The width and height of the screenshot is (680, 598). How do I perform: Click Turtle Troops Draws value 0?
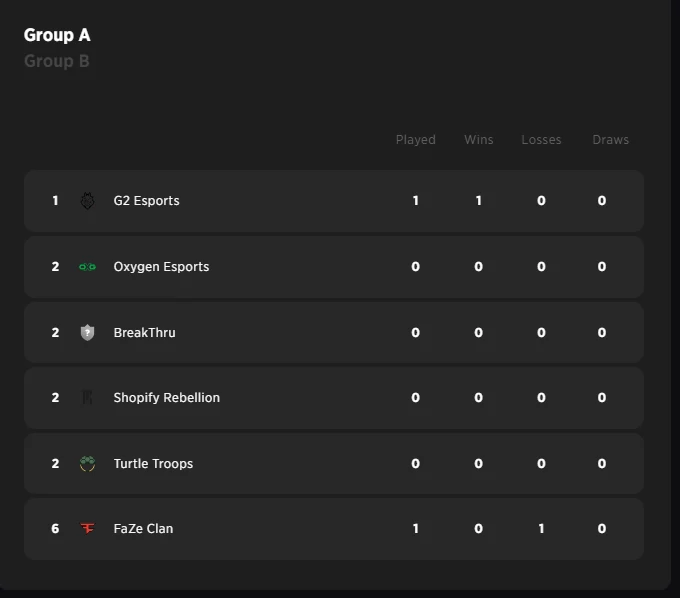coord(602,464)
